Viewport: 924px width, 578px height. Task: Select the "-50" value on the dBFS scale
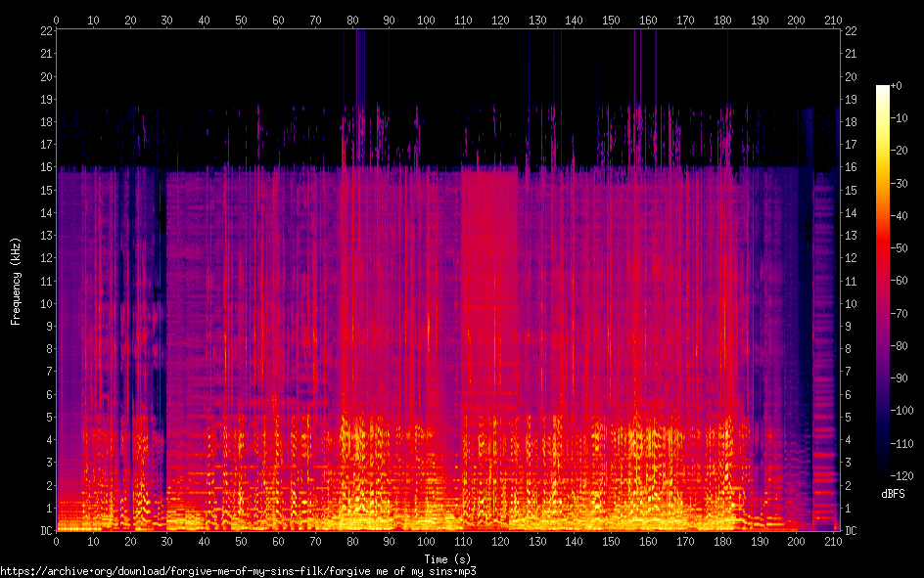[x=900, y=248]
